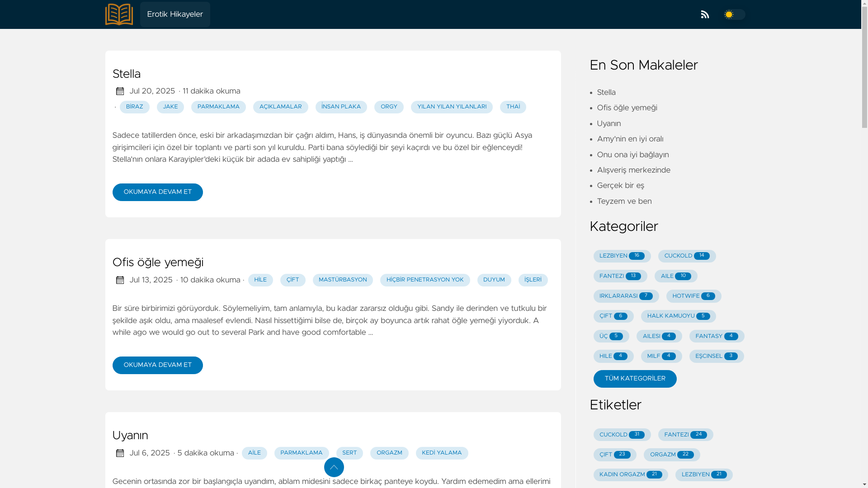Open LEZBIYEN 21 tag under Etiketler
This screenshot has width=868, height=488.
point(703,474)
